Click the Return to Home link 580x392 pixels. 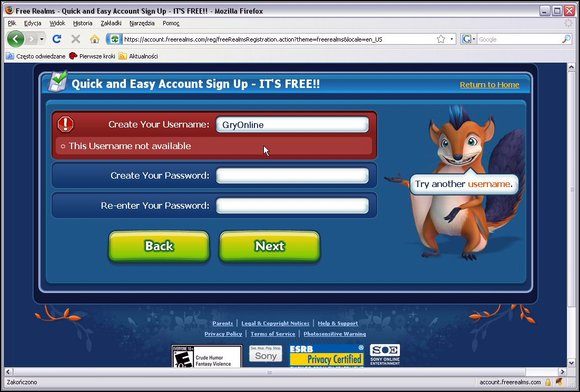pos(489,85)
